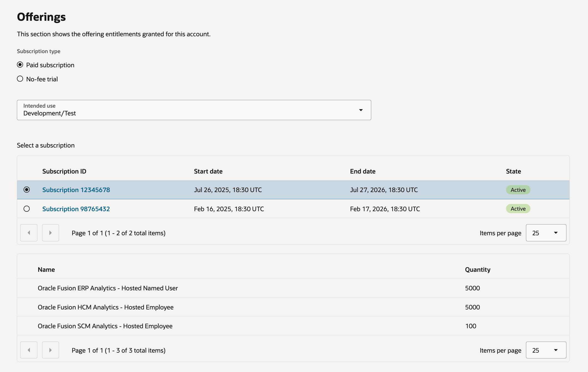
Task: Select Subscription 98765432 radio button
Action: [27, 208]
